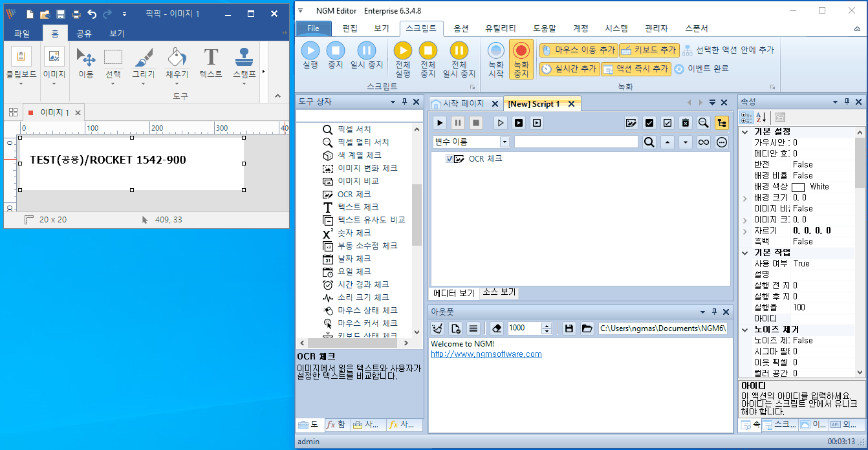The image size is (868, 450).
Task: Open the ngmsoftware.com link in output
Action: [x=486, y=354]
